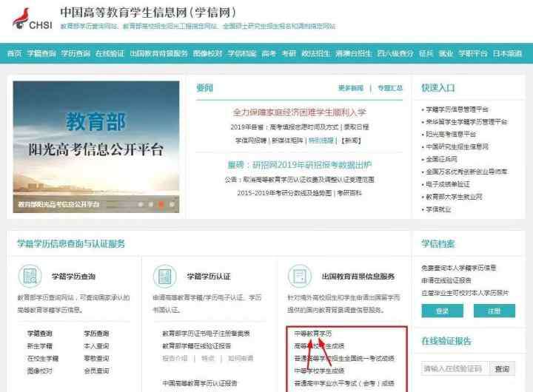Open the 本人查询 link
This screenshot has width=533, height=392.
click(96, 346)
